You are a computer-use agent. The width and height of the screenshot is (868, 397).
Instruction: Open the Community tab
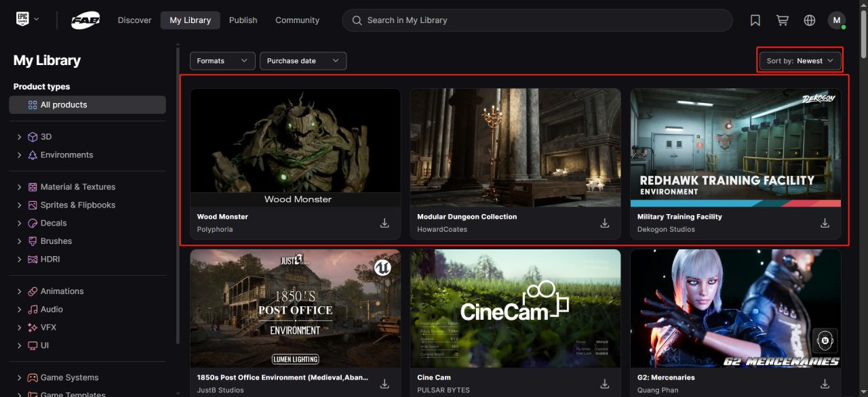point(297,20)
